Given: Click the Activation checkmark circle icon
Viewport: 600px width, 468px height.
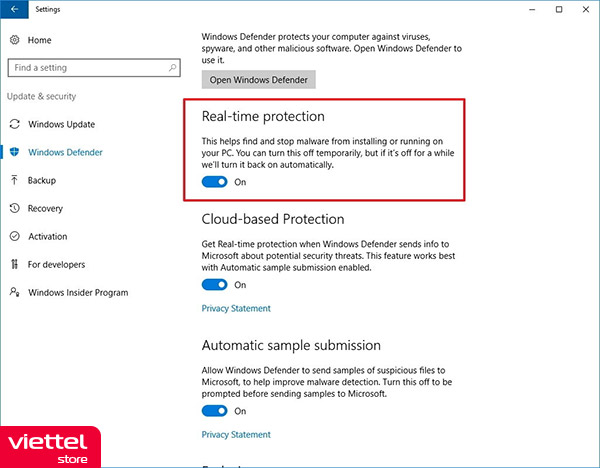Looking at the screenshot, I should (x=15, y=236).
